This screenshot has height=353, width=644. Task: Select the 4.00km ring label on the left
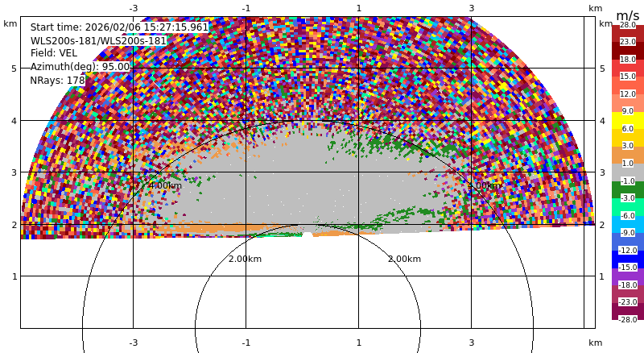tap(165, 185)
